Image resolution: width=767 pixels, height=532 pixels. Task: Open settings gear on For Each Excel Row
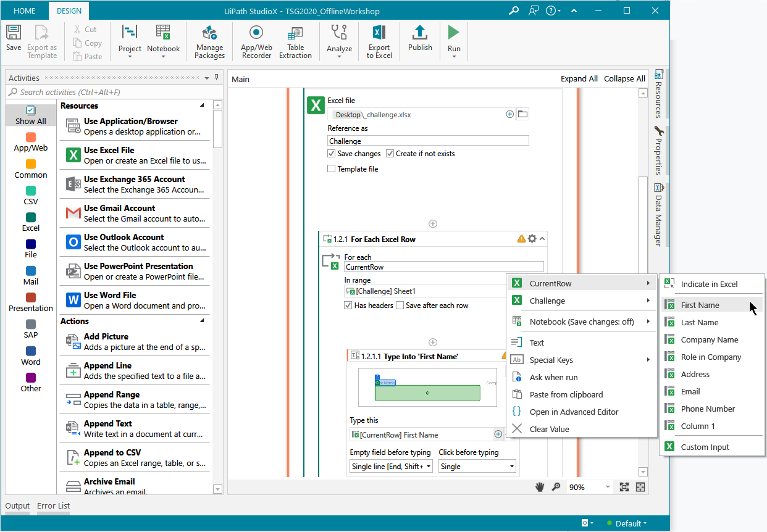coord(532,239)
